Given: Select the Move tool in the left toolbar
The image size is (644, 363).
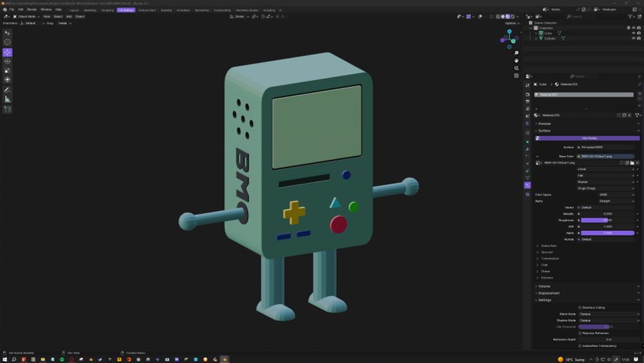Looking at the screenshot, I should (x=8, y=52).
